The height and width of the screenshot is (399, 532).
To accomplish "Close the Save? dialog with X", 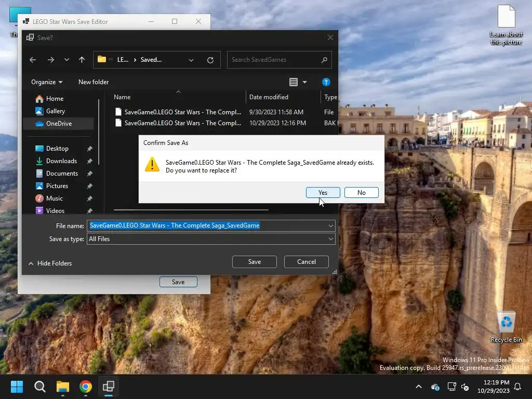I will (x=330, y=37).
